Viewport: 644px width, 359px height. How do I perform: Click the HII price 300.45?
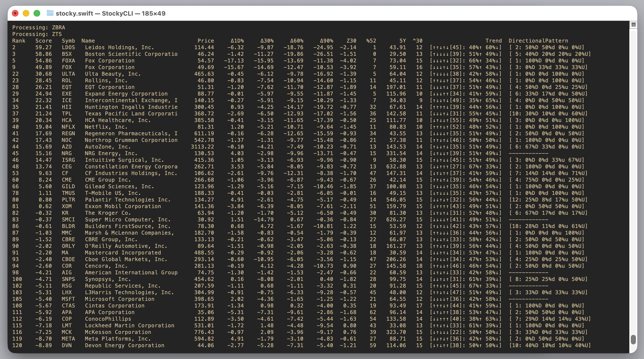(x=204, y=107)
